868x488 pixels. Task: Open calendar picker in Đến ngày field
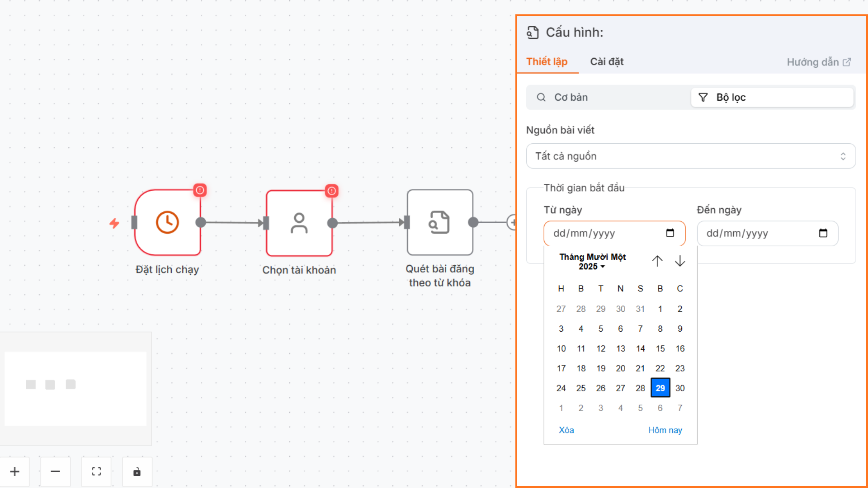(x=823, y=233)
